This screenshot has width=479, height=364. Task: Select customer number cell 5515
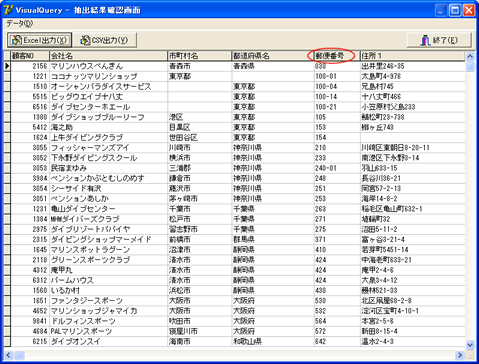[x=30, y=97]
